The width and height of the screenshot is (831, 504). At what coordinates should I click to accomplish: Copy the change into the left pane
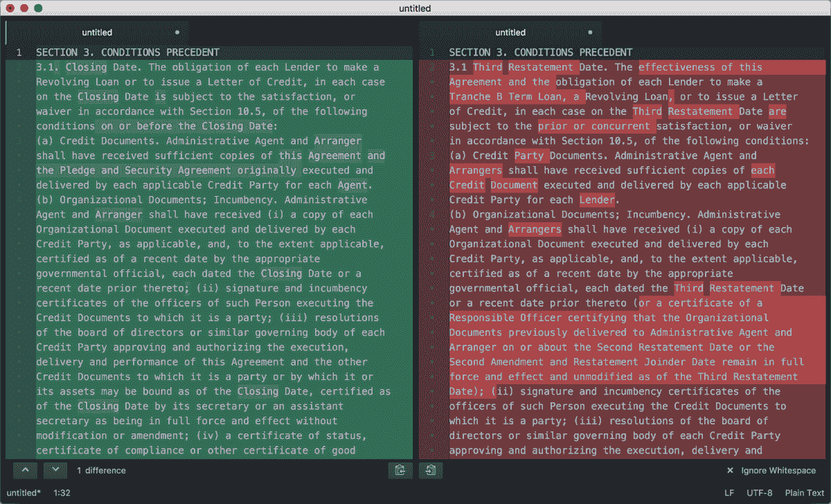(x=400, y=470)
